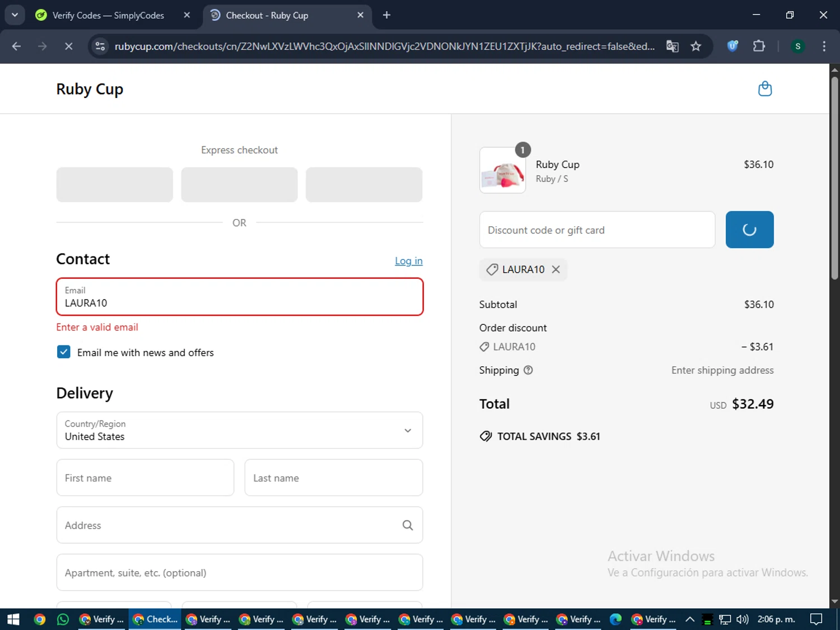Stop loading the page
The width and height of the screenshot is (840, 630).
point(68,46)
